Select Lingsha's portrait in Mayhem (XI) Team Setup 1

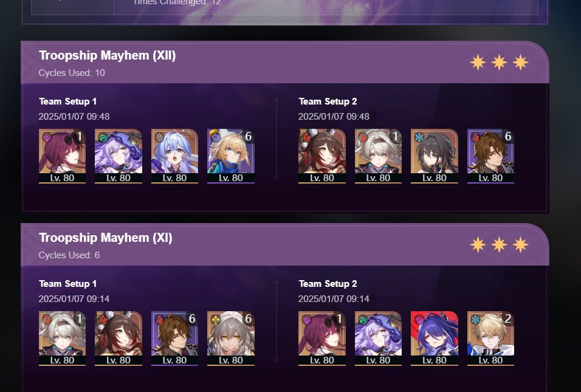[x=119, y=339]
